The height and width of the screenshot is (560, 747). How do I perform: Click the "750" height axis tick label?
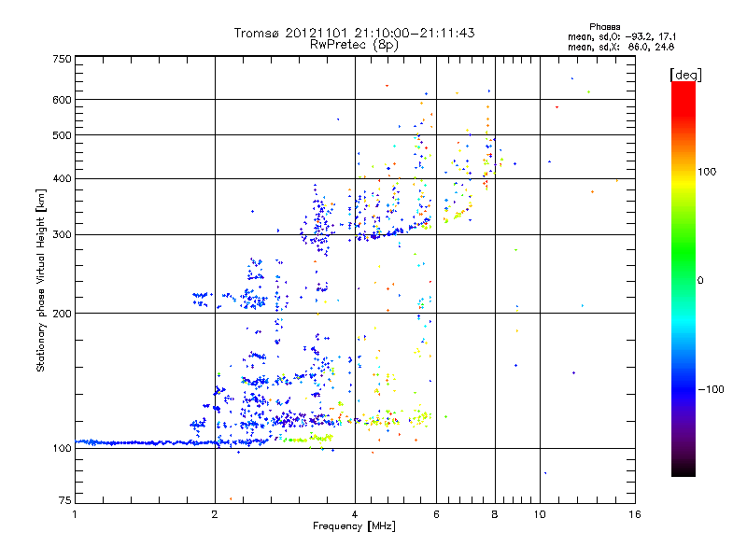(62, 59)
